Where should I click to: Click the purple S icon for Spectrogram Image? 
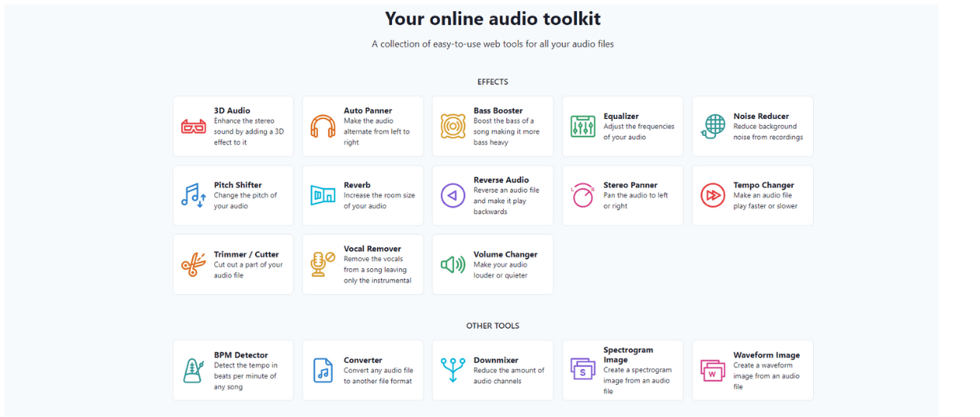(582, 371)
